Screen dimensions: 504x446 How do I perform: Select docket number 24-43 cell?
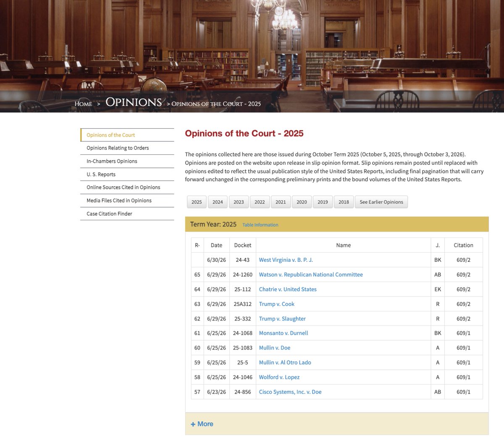coord(243,260)
